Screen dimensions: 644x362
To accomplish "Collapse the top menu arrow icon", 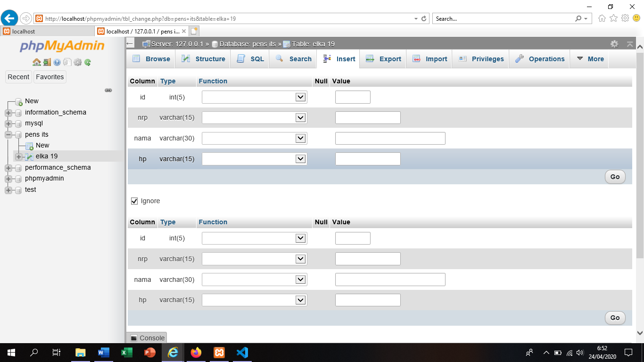I will pos(630,44).
